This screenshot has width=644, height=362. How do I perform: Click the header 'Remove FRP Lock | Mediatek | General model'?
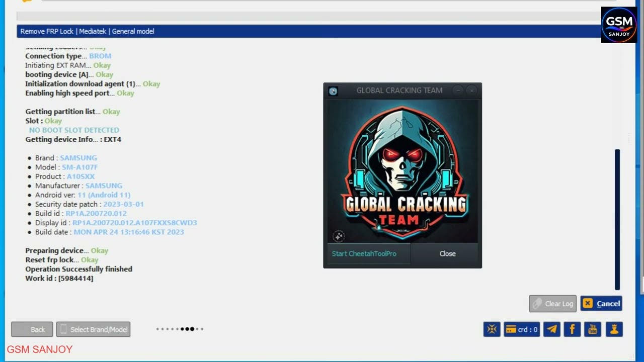(x=87, y=31)
